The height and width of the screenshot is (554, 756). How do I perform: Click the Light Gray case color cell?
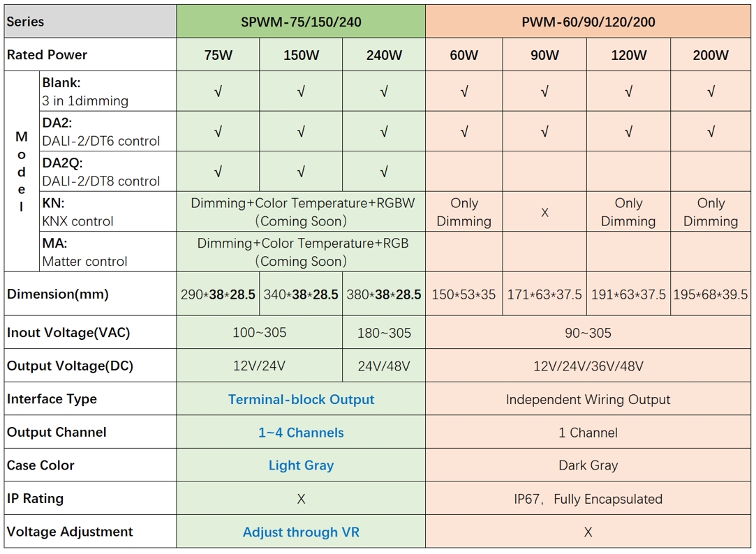(x=301, y=465)
